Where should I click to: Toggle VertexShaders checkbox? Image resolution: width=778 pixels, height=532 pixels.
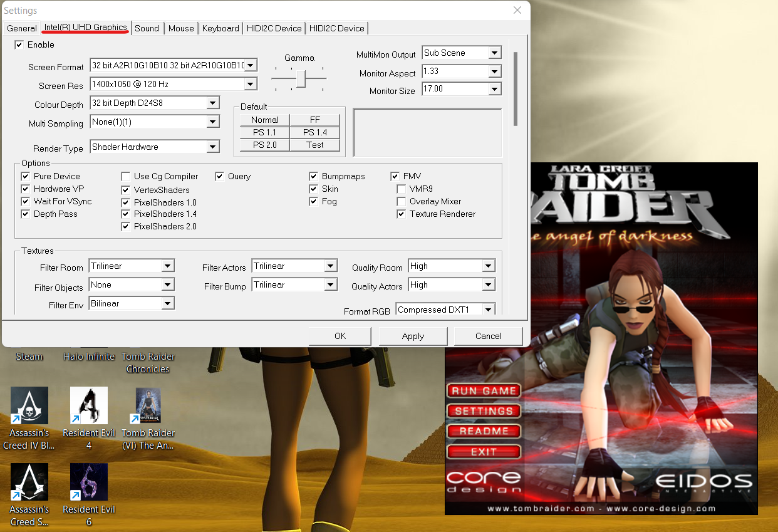click(126, 190)
